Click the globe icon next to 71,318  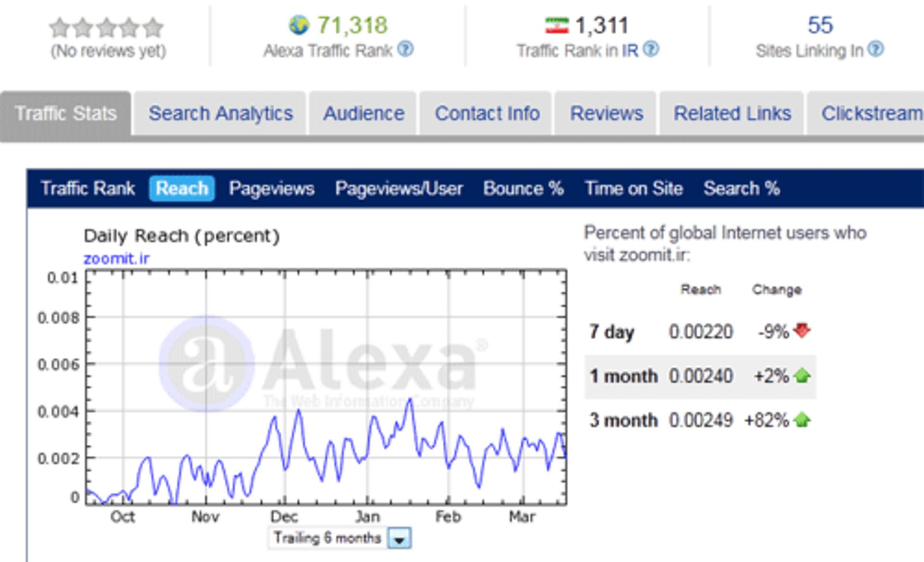(x=299, y=25)
